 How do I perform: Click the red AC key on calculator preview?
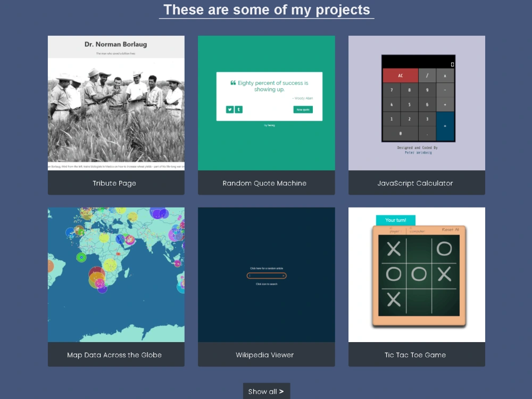[401, 76]
